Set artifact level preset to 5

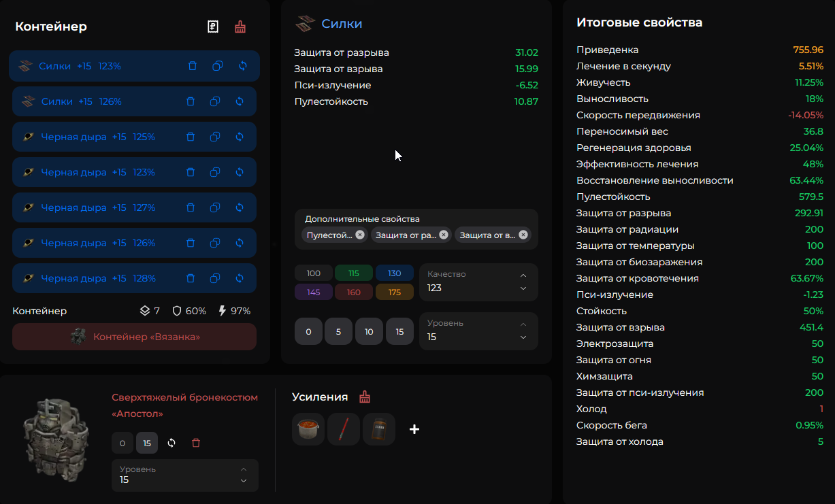coord(338,332)
